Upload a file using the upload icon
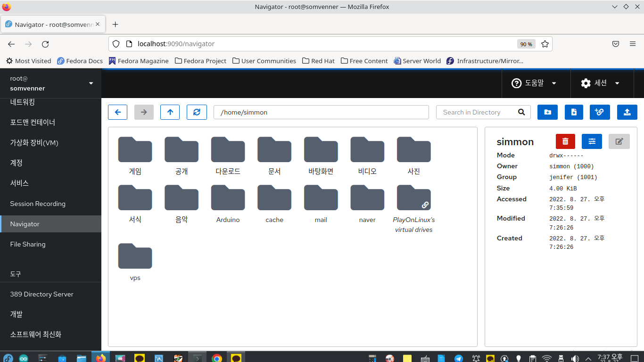 [x=627, y=112]
